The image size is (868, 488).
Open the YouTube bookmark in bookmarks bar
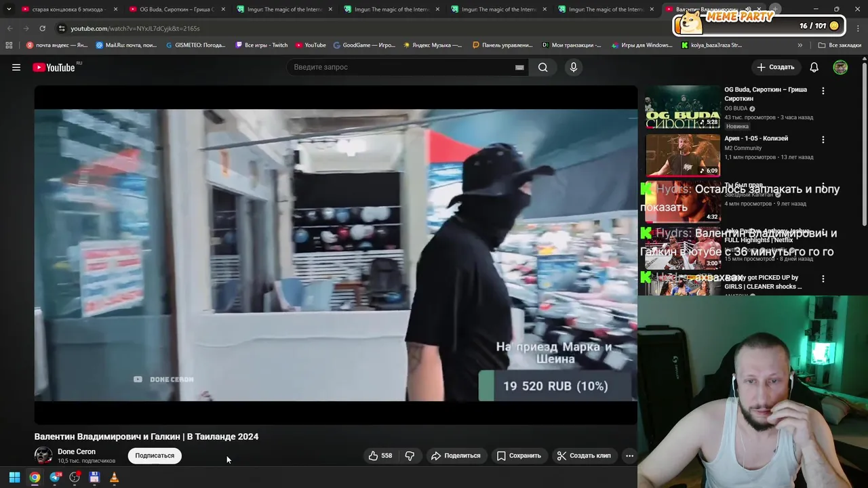pyautogui.click(x=310, y=45)
